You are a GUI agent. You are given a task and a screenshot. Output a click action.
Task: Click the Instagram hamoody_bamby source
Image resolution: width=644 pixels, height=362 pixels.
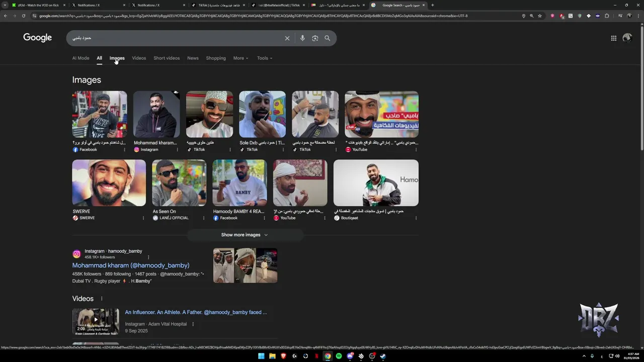(113, 251)
